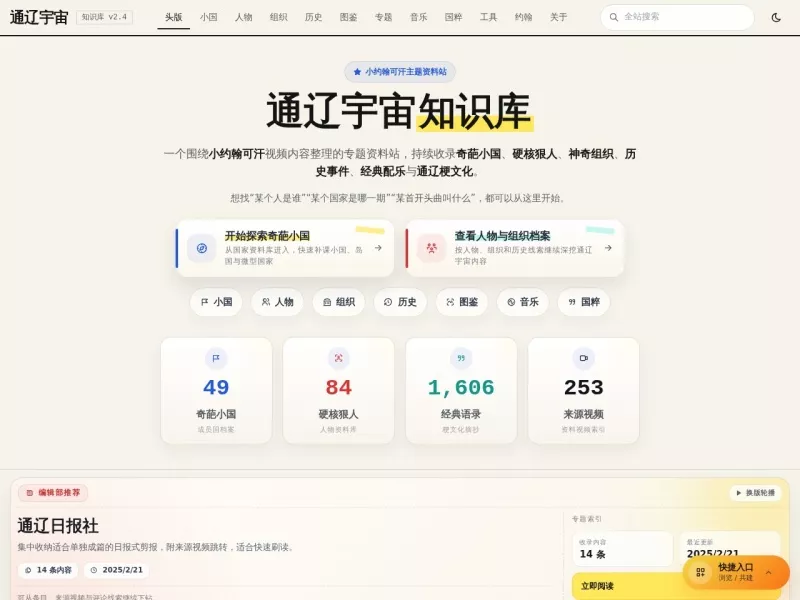
Task: Open 历史 in top navigation
Action: tap(313, 17)
